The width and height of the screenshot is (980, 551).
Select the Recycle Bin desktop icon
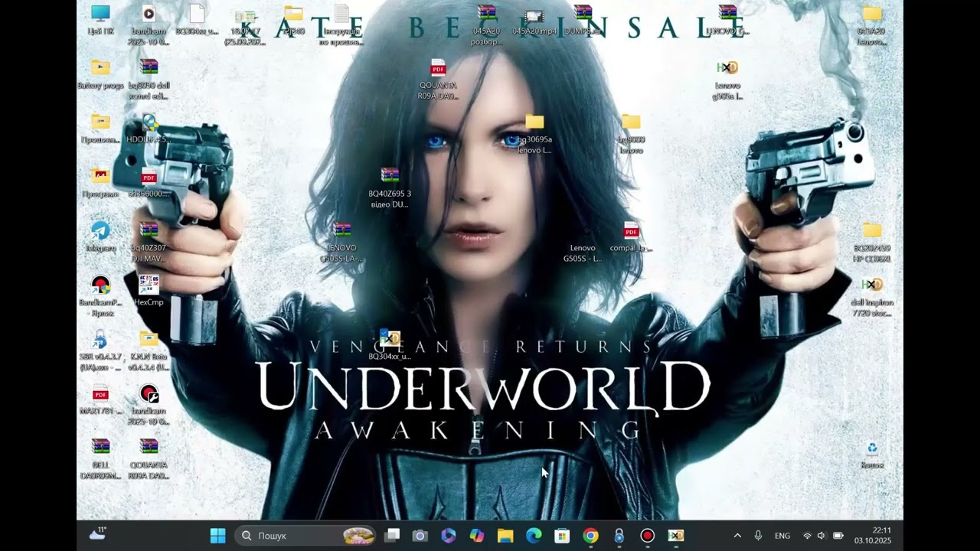tap(872, 455)
